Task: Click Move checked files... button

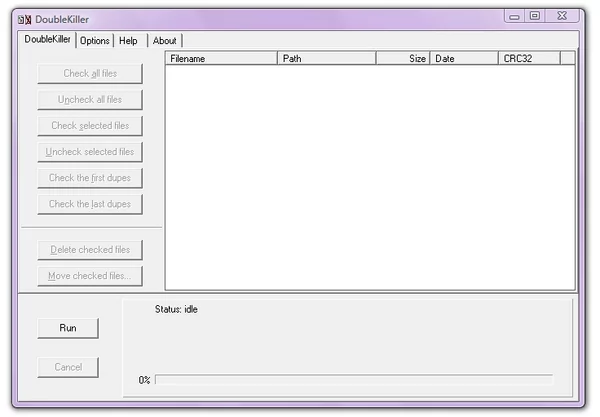Action: coord(90,276)
